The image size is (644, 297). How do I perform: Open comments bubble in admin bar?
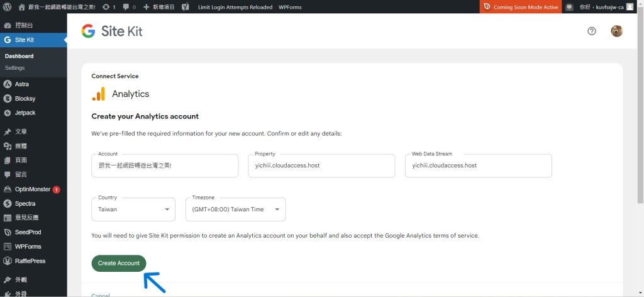coord(126,7)
